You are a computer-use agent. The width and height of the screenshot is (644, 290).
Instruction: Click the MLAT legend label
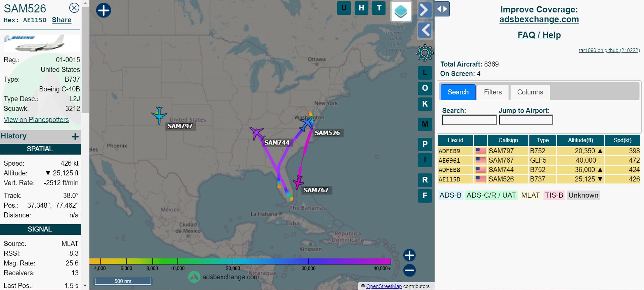530,195
